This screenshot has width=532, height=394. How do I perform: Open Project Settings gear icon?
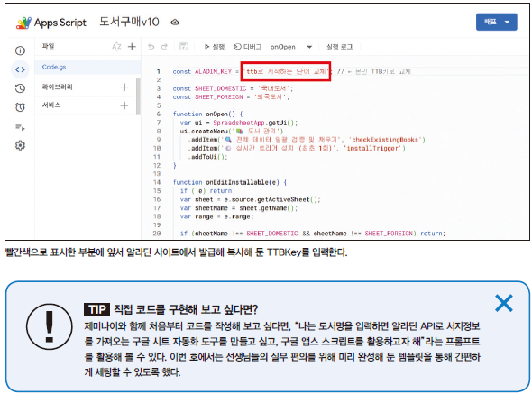20,145
